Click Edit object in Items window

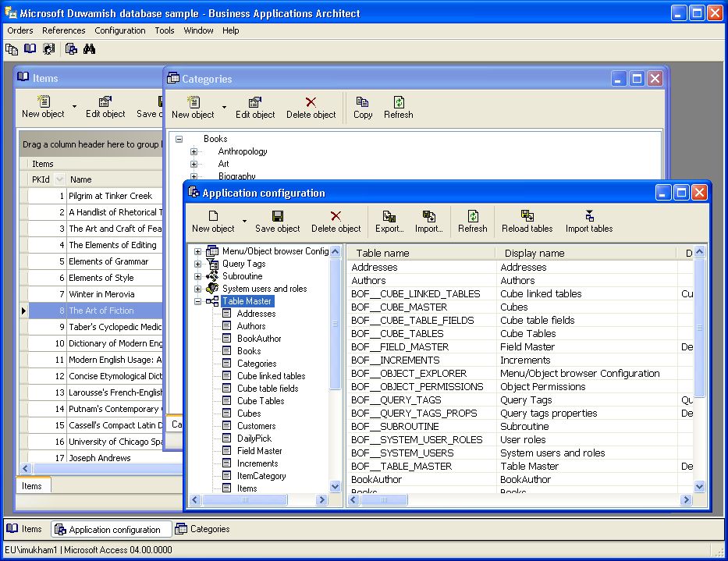[x=105, y=107]
